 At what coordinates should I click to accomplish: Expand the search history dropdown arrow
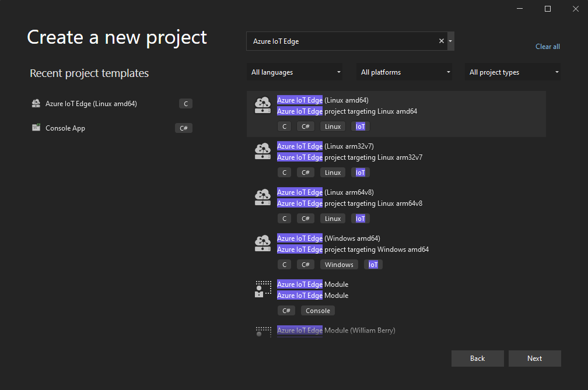pyautogui.click(x=450, y=41)
